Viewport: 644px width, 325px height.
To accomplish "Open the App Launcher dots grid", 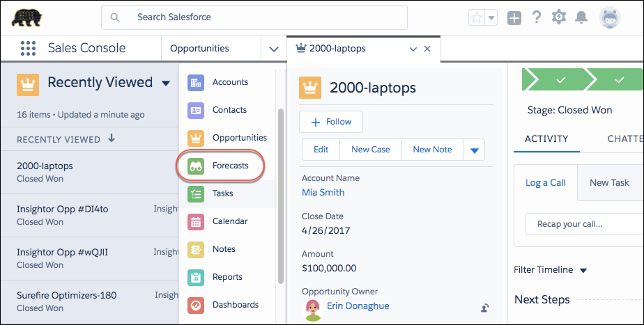I will [28, 48].
